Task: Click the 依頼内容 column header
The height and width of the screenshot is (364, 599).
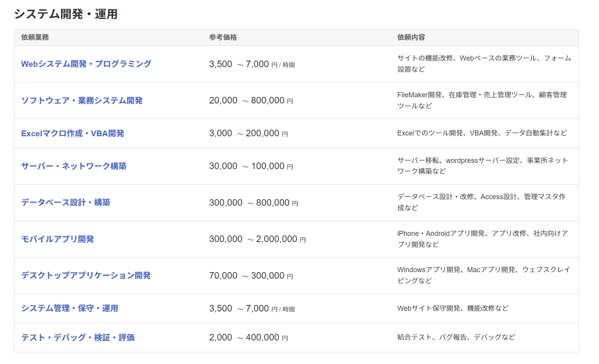Action: [411, 37]
